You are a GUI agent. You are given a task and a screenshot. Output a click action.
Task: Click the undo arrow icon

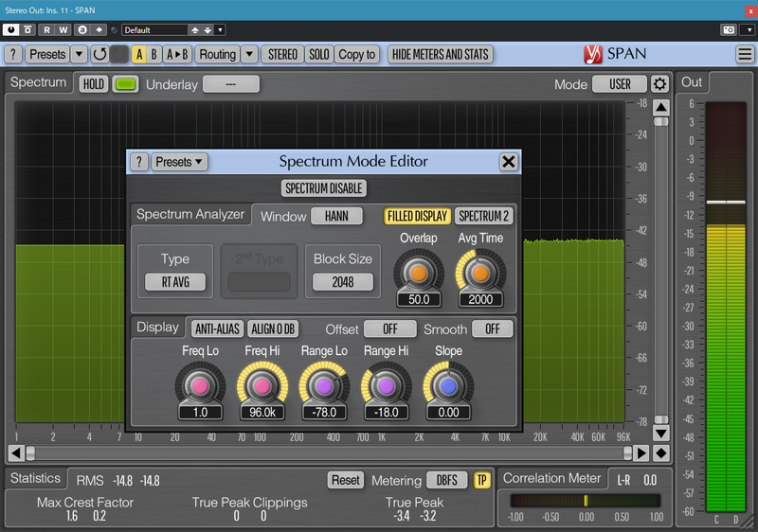(99, 55)
